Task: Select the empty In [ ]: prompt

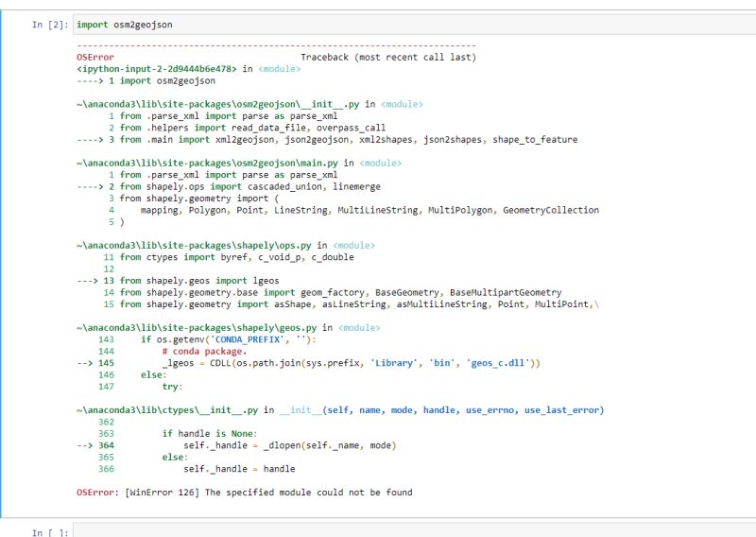Action: [50, 532]
